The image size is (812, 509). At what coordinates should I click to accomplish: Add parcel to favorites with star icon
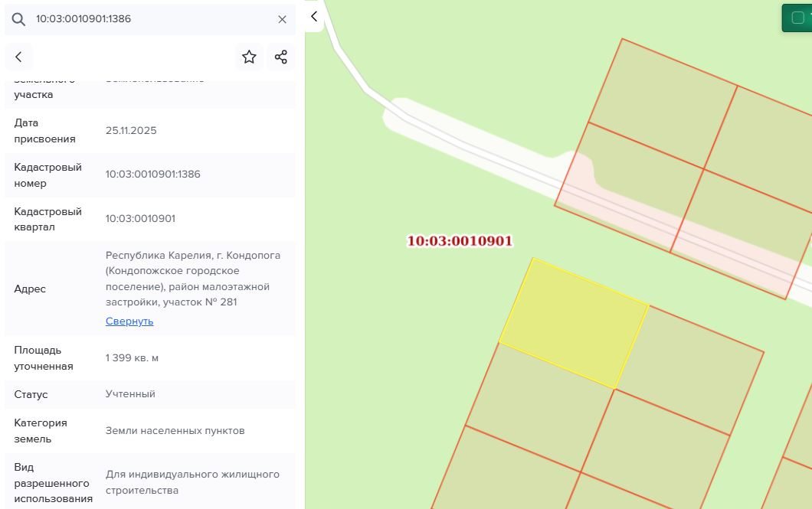[x=249, y=57]
